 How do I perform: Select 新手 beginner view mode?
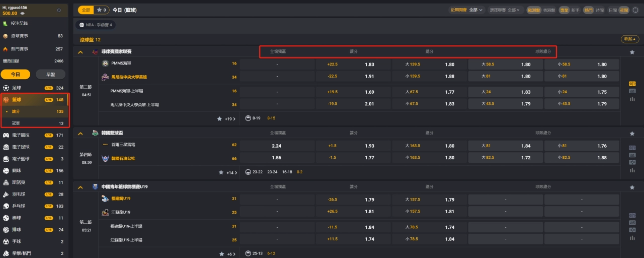(576, 10)
